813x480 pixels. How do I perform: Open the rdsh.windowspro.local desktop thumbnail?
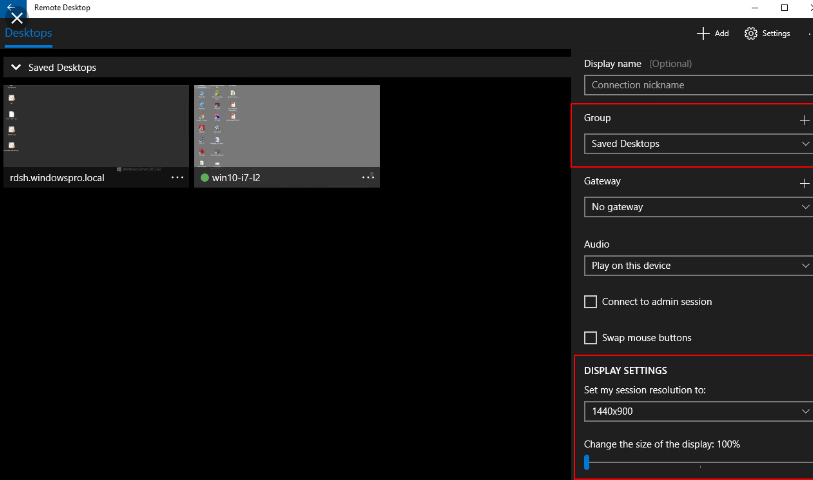[x=96, y=126]
